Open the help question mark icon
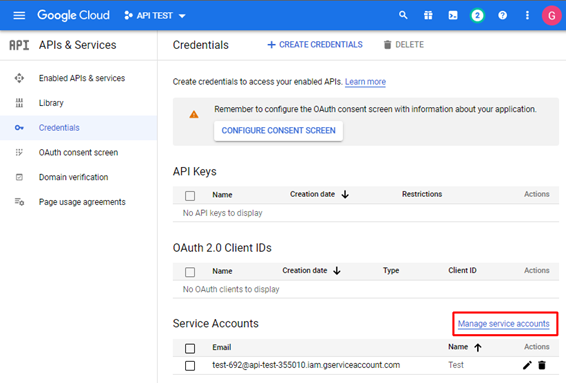 point(502,15)
